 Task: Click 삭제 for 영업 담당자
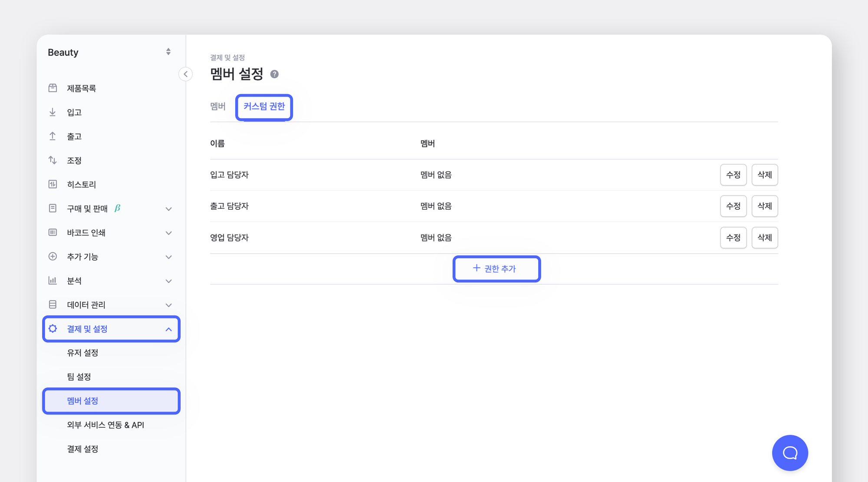click(x=765, y=238)
